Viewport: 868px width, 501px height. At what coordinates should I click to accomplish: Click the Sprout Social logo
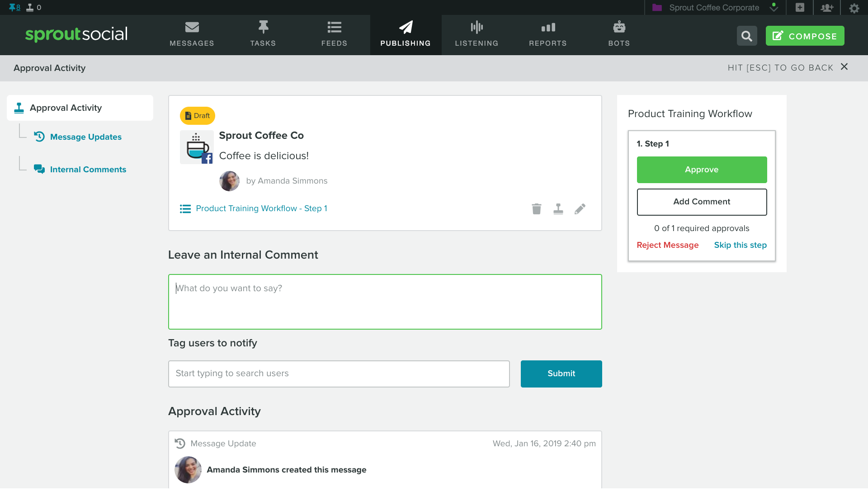tap(76, 34)
